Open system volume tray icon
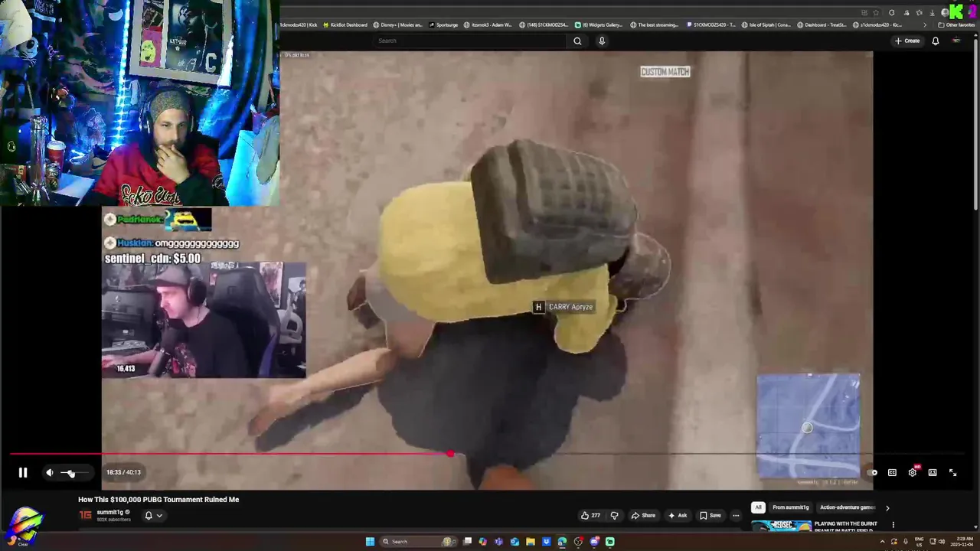 [x=941, y=541]
